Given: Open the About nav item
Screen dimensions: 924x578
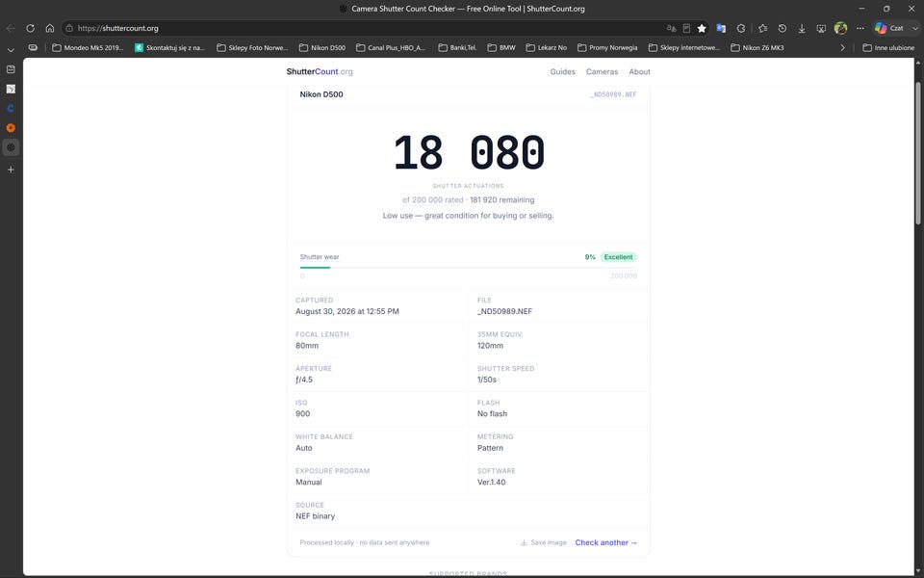Looking at the screenshot, I should [x=639, y=71].
